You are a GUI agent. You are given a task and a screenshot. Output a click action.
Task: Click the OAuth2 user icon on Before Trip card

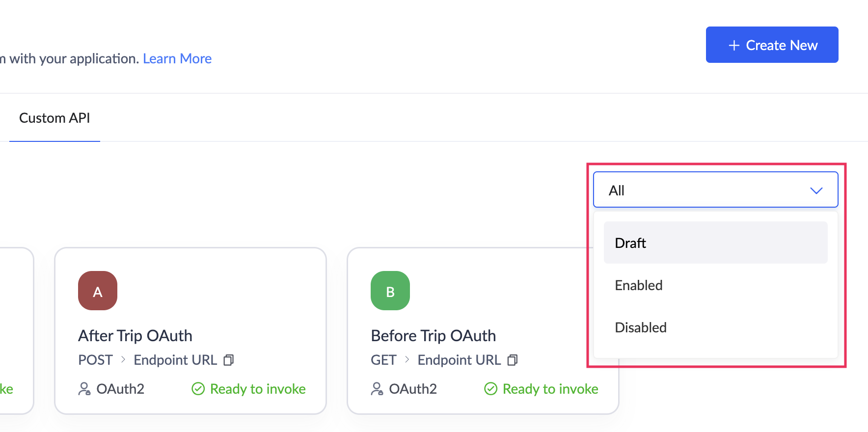(377, 389)
